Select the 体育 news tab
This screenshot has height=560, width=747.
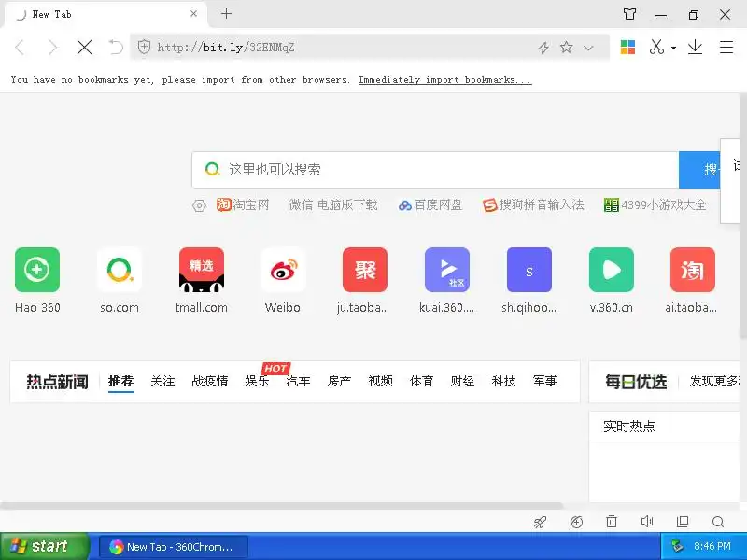click(x=422, y=381)
